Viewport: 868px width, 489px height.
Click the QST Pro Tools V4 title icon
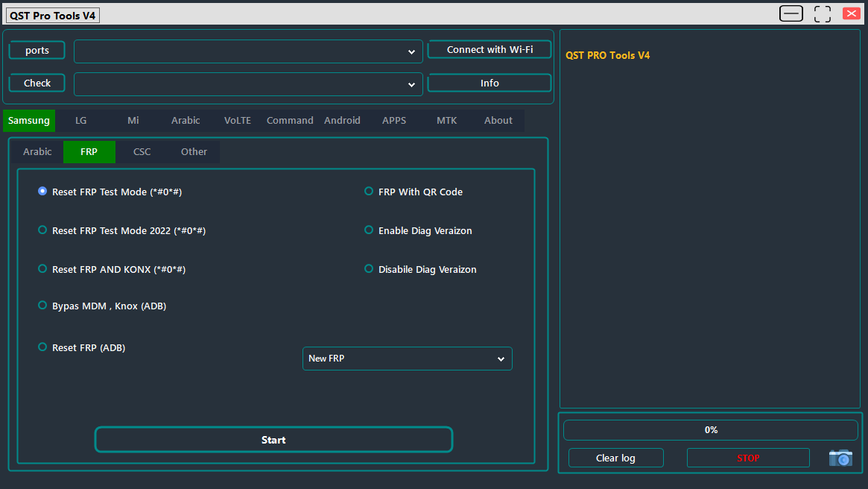[52, 14]
